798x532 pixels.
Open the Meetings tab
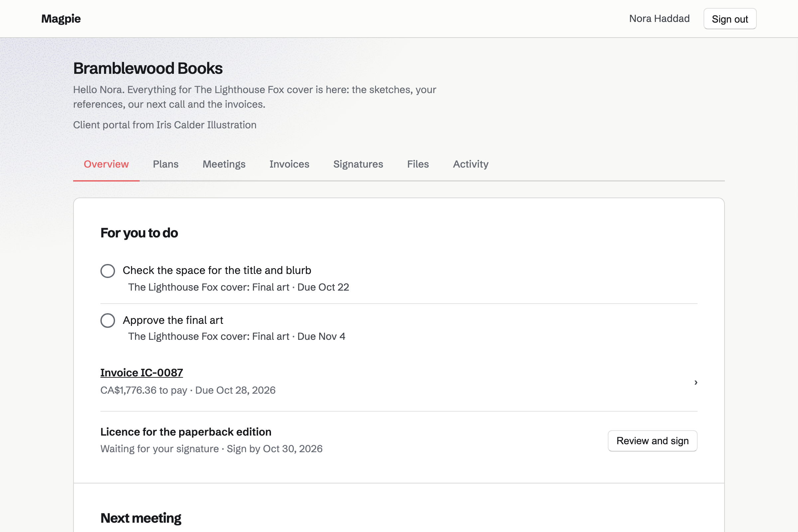[x=224, y=164]
